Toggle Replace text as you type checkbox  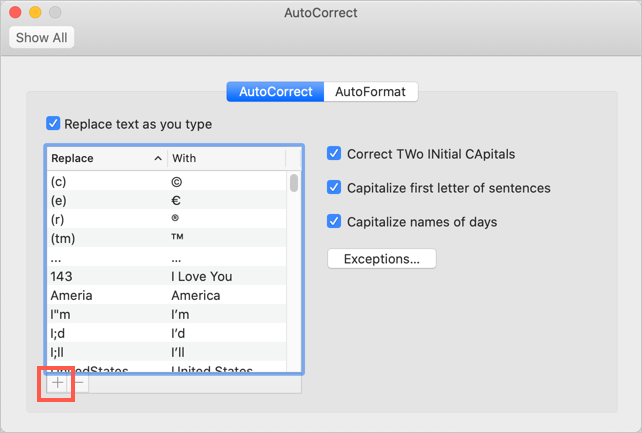click(x=53, y=125)
